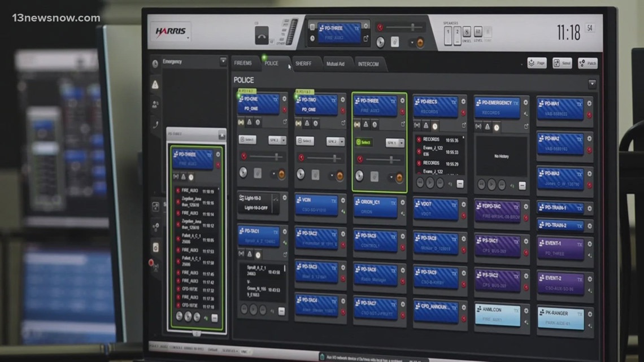Click the alert triangle icon on PD-TWO

[x=307, y=123]
